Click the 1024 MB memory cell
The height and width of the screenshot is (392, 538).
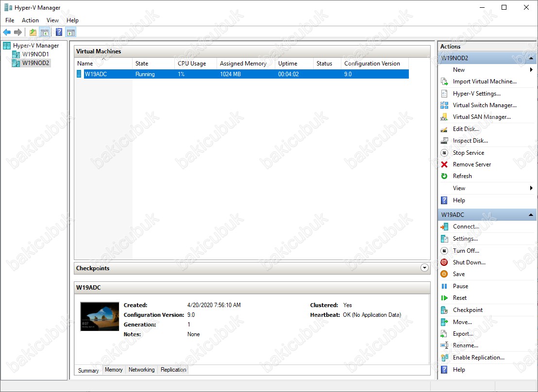tap(230, 74)
